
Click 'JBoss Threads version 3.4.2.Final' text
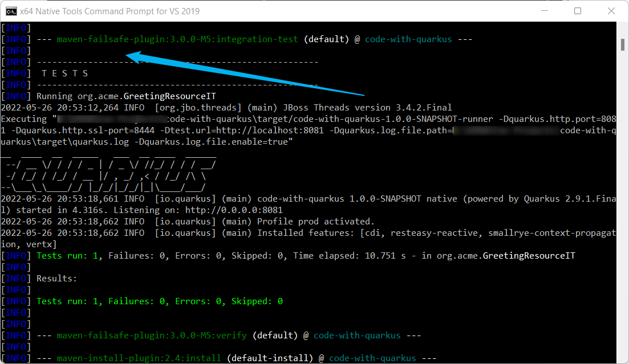pos(367,108)
